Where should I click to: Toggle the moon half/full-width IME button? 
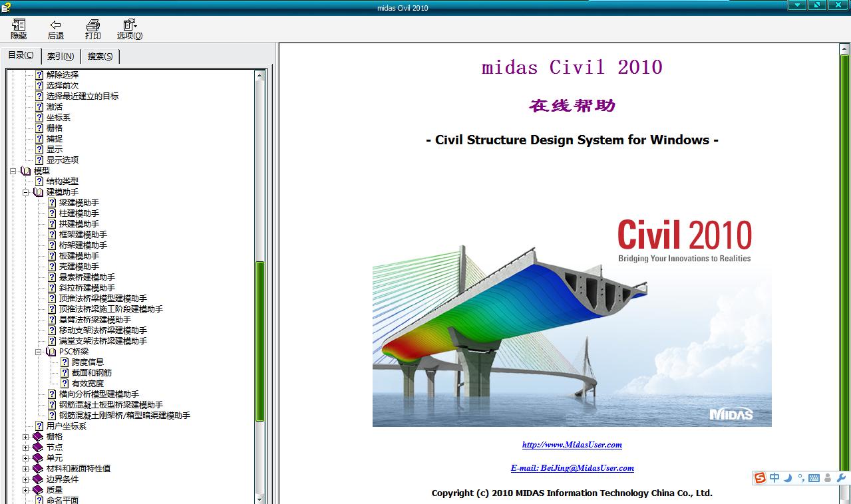tap(788, 478)
